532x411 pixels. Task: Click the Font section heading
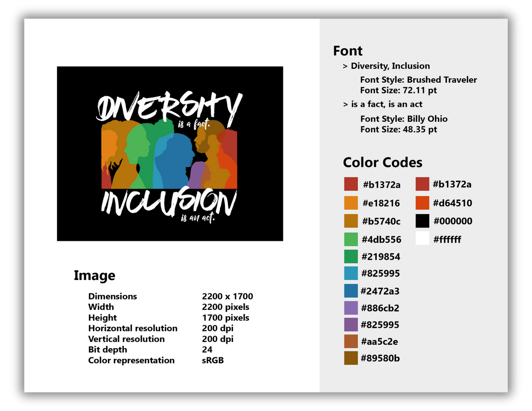(x=348, y=51)
